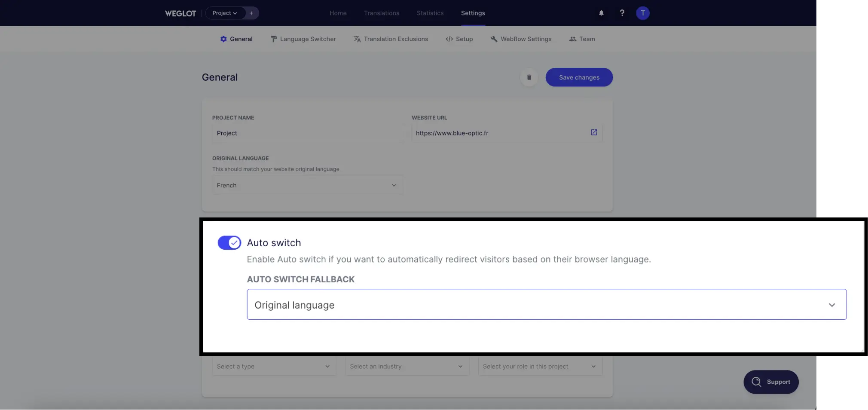
Task: Go to the Home tab
Action: click(338, 13)
